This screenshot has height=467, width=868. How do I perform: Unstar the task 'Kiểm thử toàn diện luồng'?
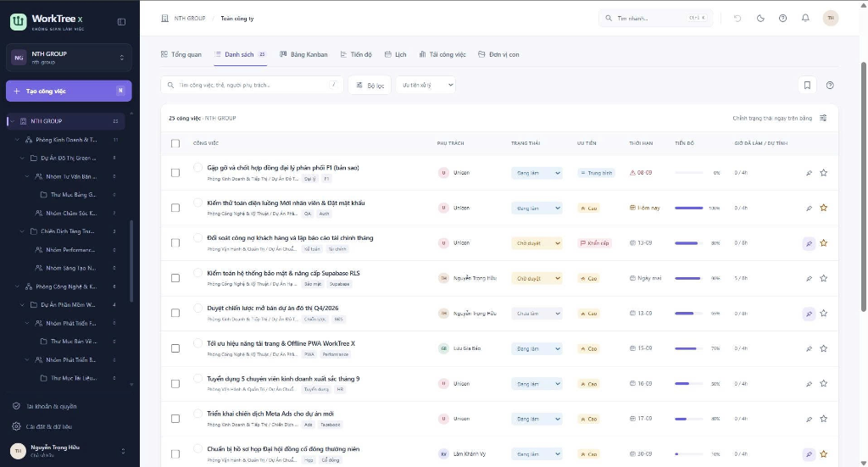pos(824,208)
